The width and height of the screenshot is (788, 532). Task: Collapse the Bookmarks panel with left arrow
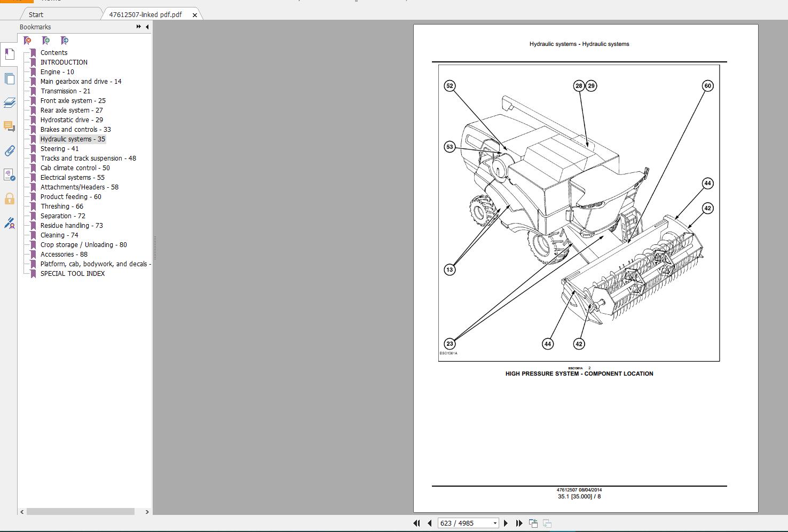(x=147, y=27)
